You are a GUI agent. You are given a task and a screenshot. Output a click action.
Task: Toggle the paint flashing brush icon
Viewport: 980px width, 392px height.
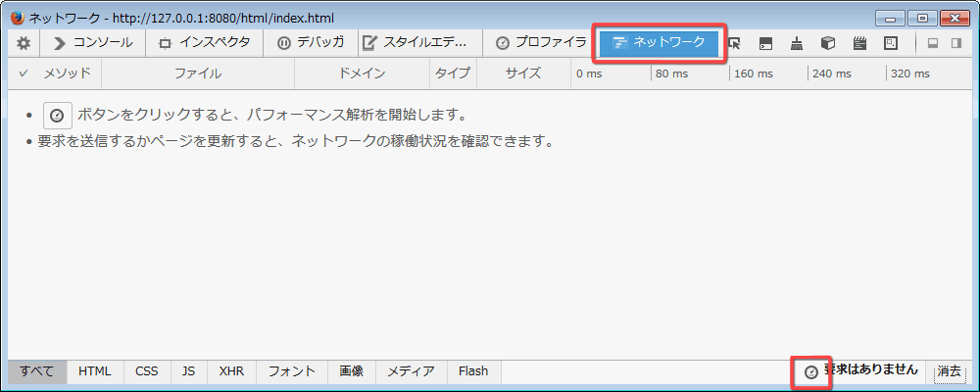click(797, 43)
